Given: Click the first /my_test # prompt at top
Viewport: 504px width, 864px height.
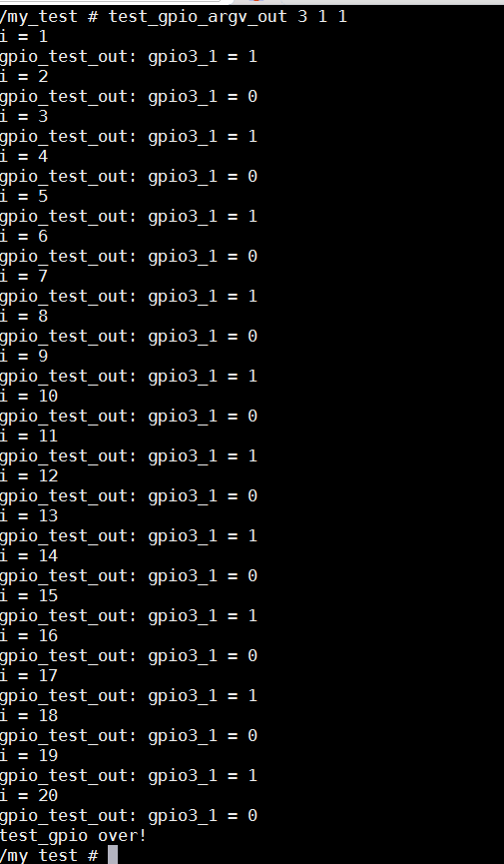Looking at the screenshot, I should [x=49, y=17].
